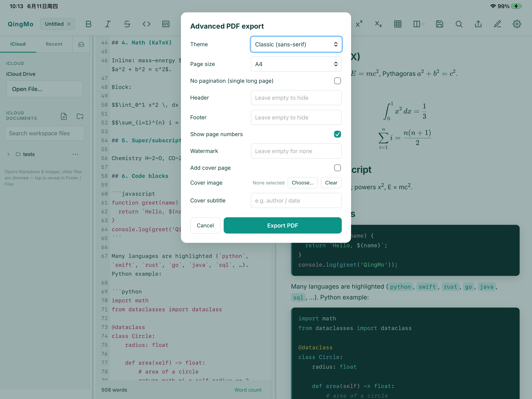Click battery indicator in status bar
The width and height of the screenshot is (532, 399).
516,6
